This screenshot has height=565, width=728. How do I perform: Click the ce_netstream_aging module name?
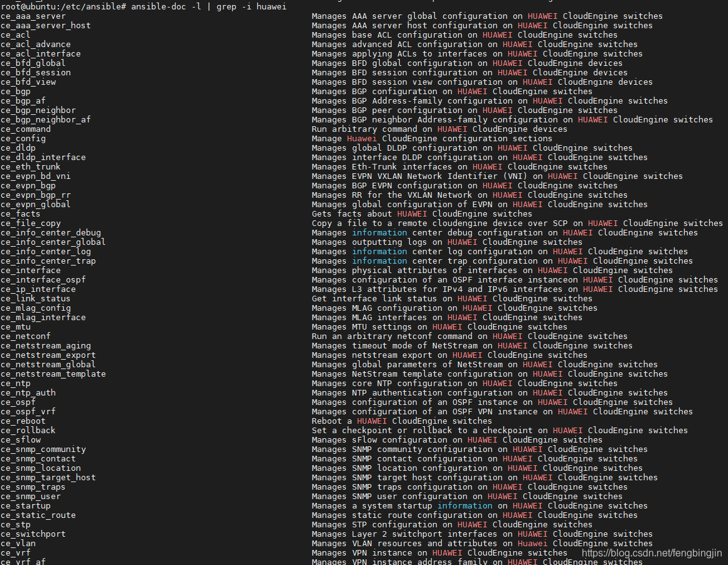pos(46,346)
